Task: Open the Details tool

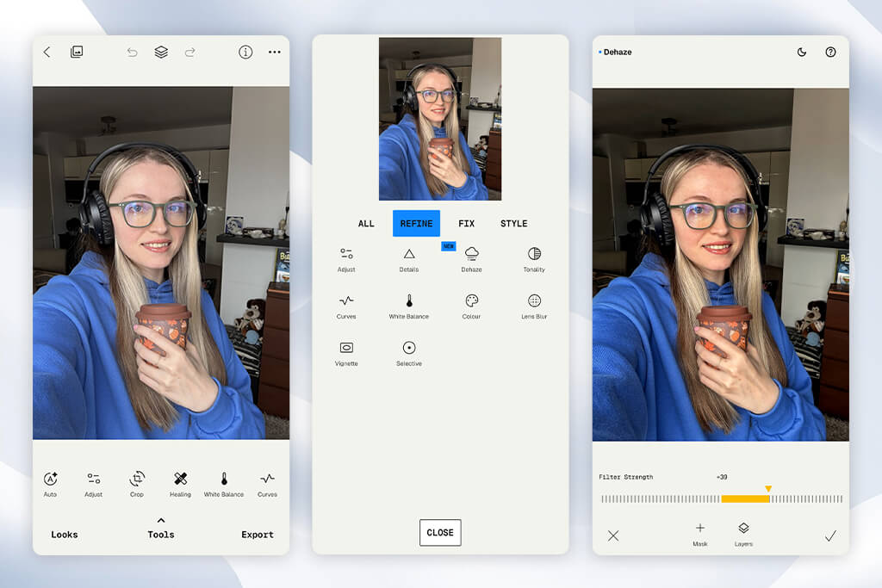Action: [x=409, y=260]
